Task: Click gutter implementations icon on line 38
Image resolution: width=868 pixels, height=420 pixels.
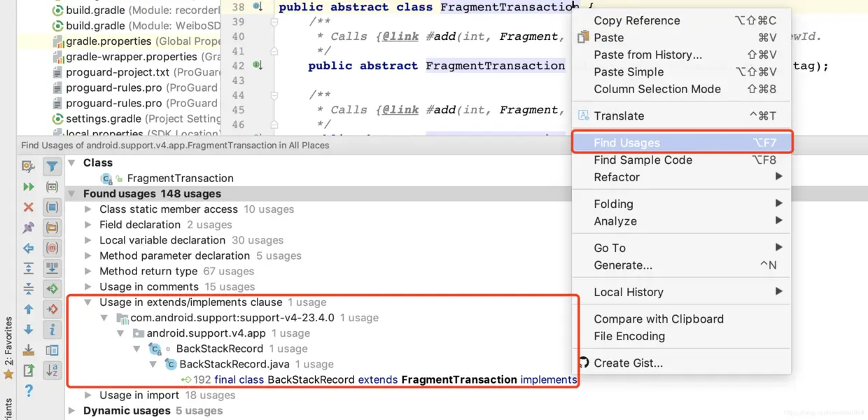Action: tap(258, 6)
